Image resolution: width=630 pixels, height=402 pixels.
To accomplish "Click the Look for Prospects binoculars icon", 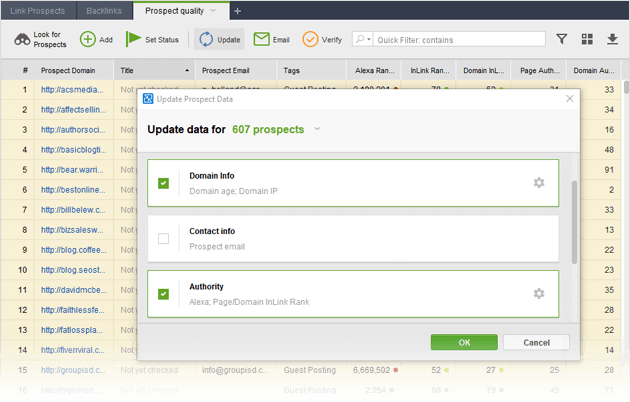I will coord(22,40).
